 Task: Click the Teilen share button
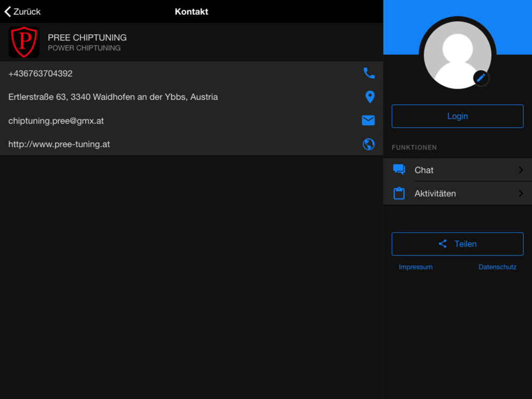(458, 244)
